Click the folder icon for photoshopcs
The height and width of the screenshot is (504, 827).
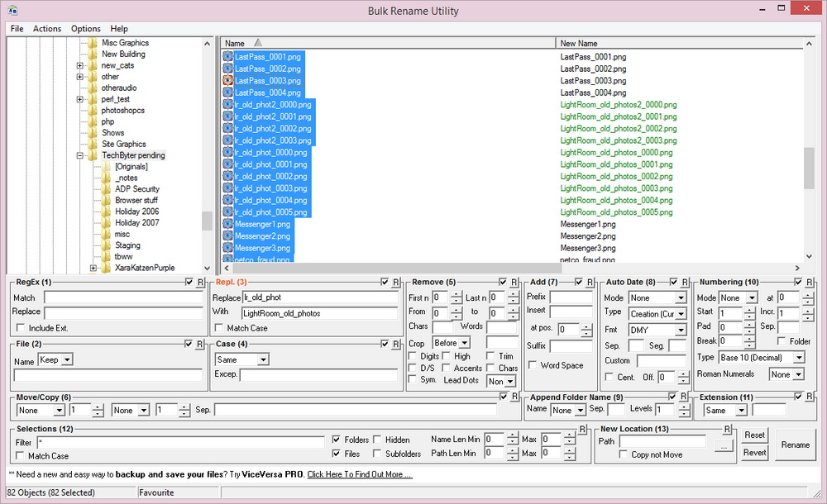(x=93, y=110)
